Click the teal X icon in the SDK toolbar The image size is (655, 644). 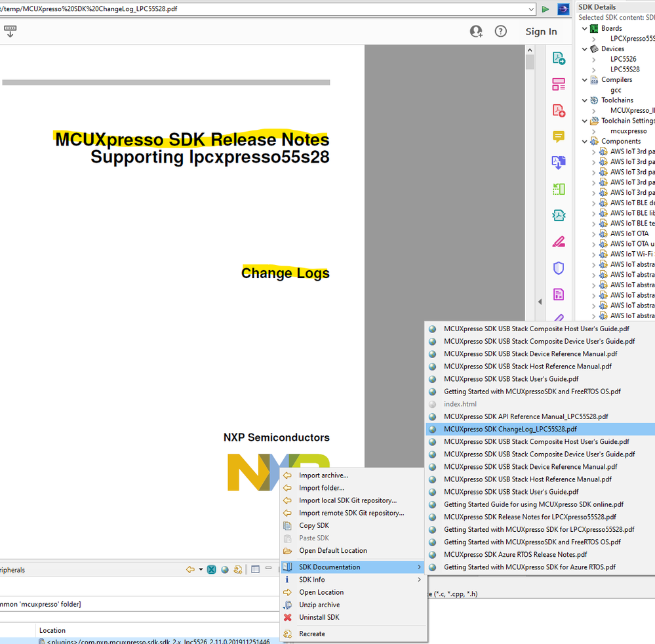click(211, 569)
